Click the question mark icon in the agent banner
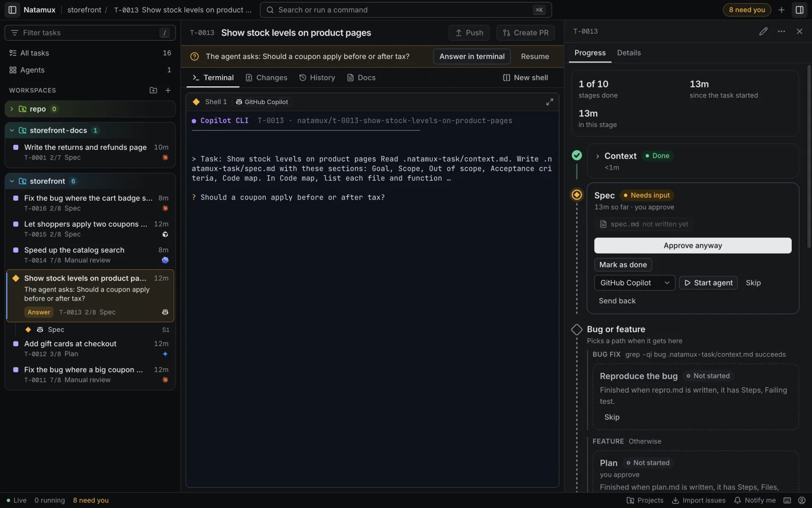Image resolution: width=812 pixels, height=508 pixels. coord(194,56)
